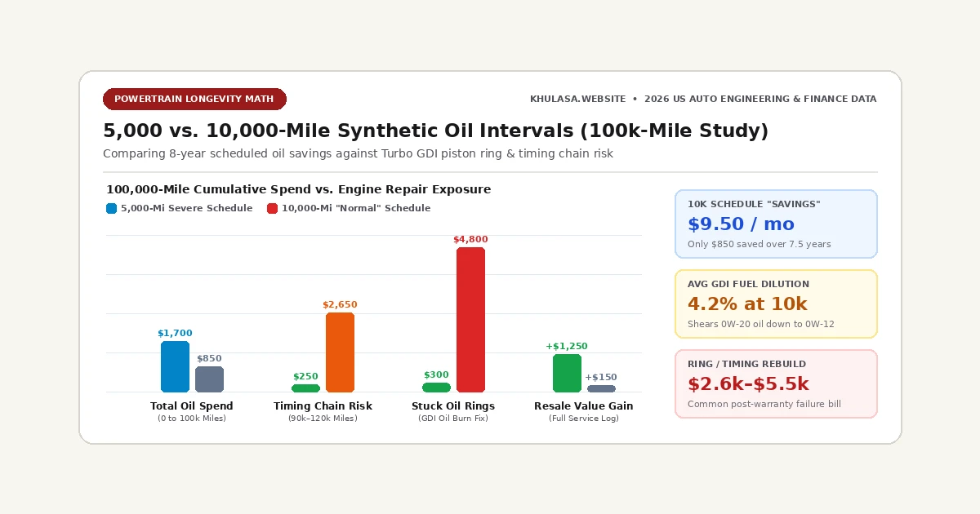Click the blue $1,700 Total Oil Spend bar

coord(175,366)
